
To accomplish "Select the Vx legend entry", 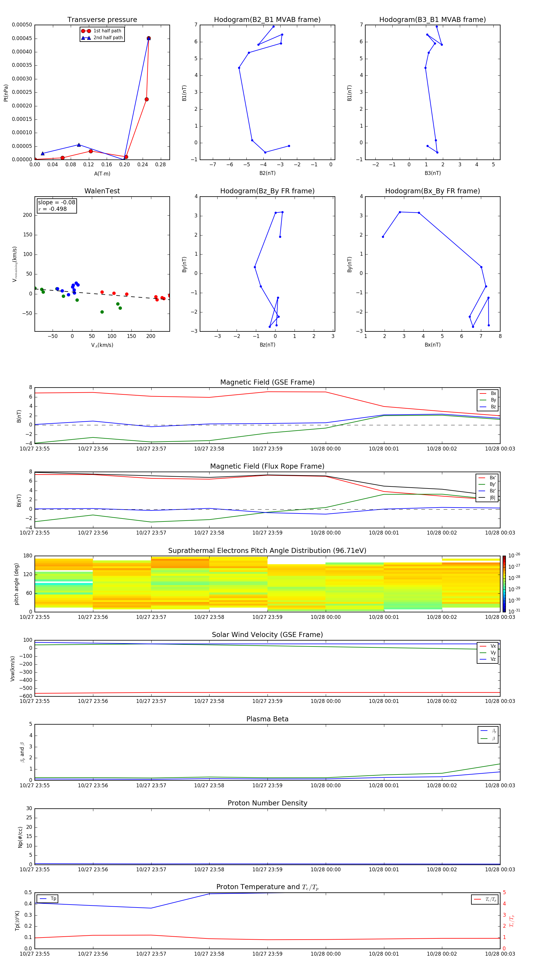I will (488, 646).
